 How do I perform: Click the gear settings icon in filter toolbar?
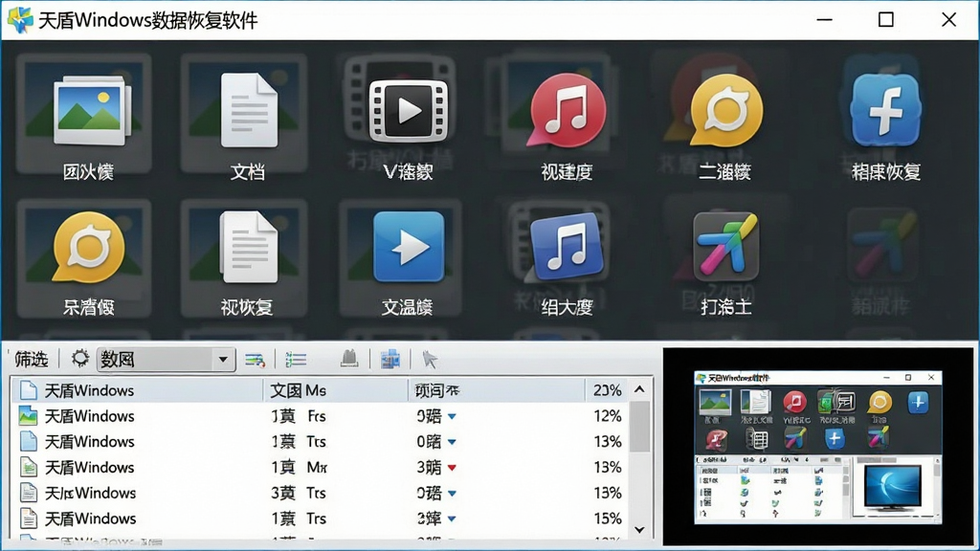[x=80, y=359]
